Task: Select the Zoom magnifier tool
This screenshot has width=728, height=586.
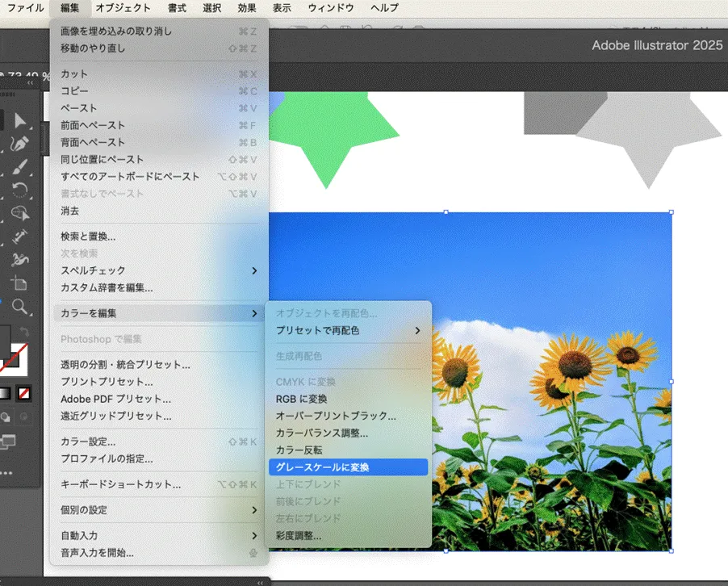Action: 20,307
